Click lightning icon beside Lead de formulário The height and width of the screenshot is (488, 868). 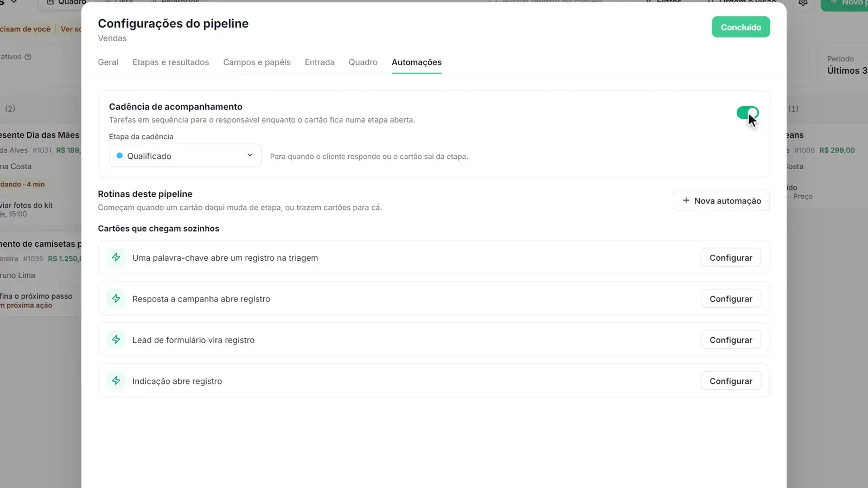(116, 339)
